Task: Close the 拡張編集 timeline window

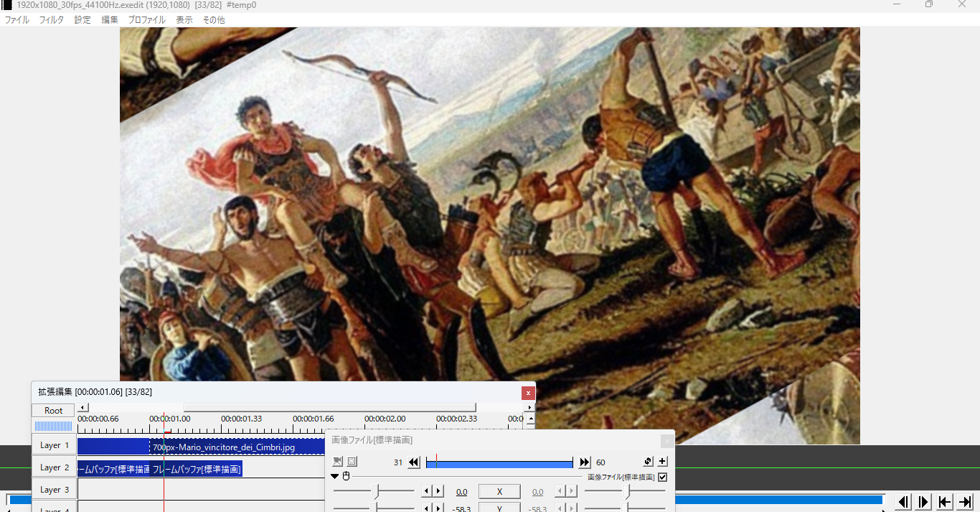Action: (x=528, y=392)
